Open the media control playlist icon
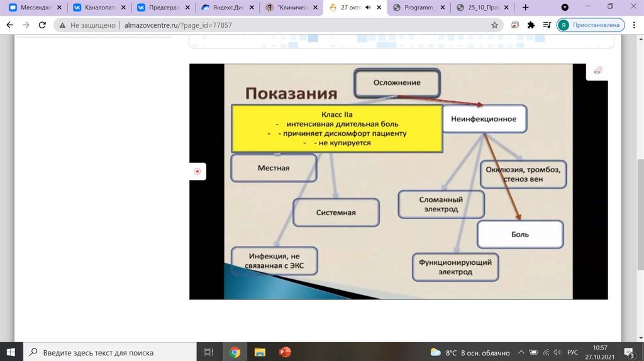 [547, 25]
